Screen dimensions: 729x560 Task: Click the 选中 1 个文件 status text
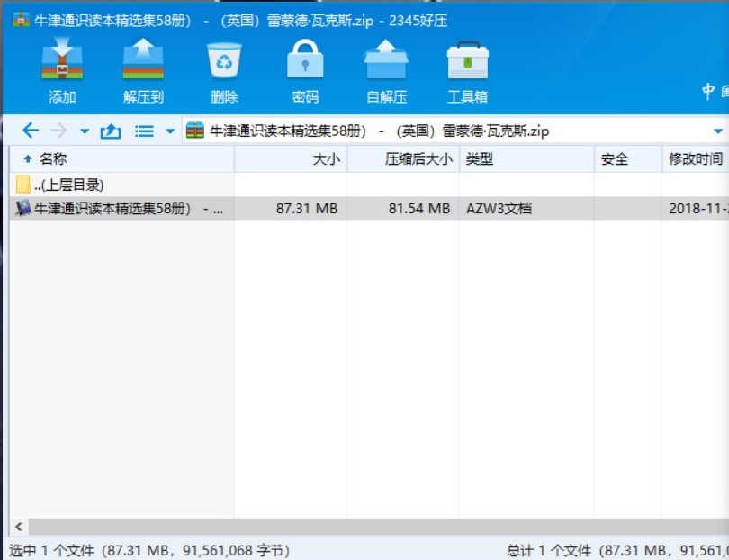[148, 551]
